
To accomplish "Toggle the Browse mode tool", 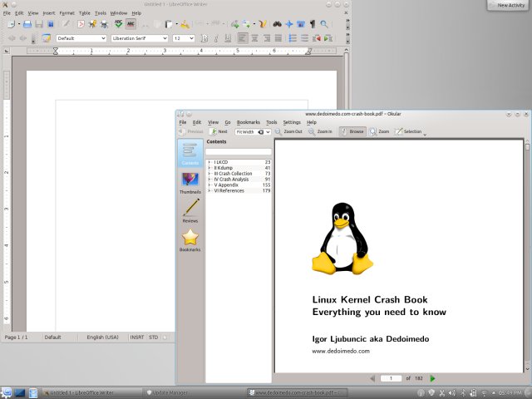I will [x=352, y=131].
